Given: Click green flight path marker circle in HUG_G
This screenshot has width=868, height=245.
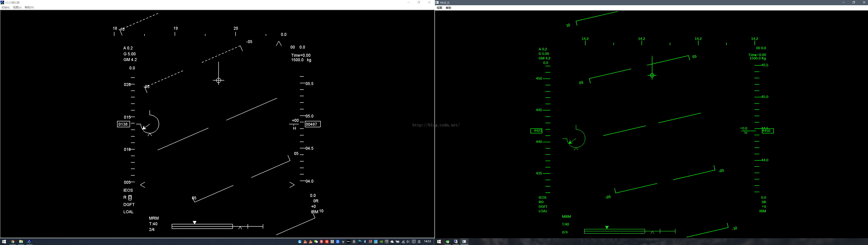Looking at the screenshot, I should pos(652,76).
